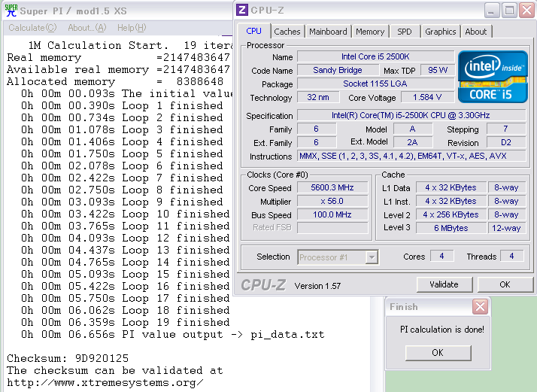Viewport: 537px width, 392px height.
Task: Click the Allocated memory line
Action: pos(115,81)
